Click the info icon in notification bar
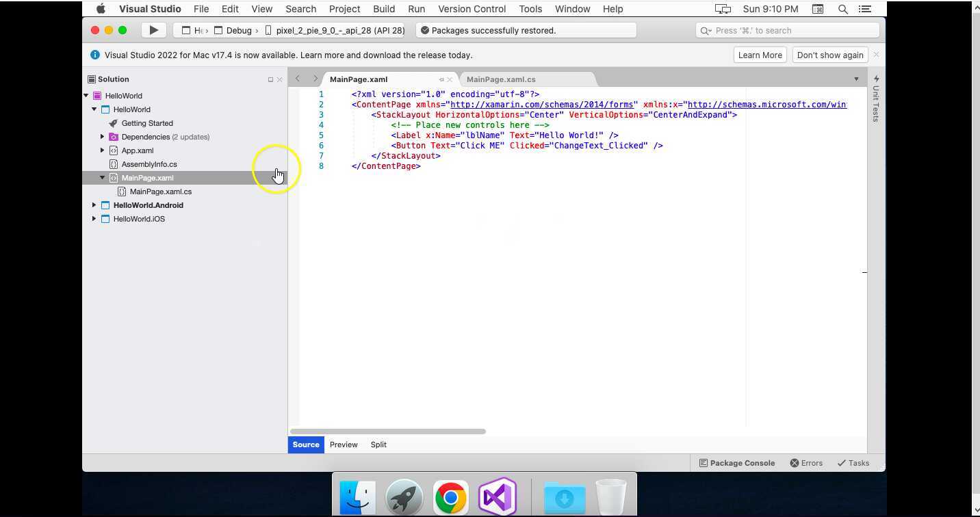 coord(95,55)
